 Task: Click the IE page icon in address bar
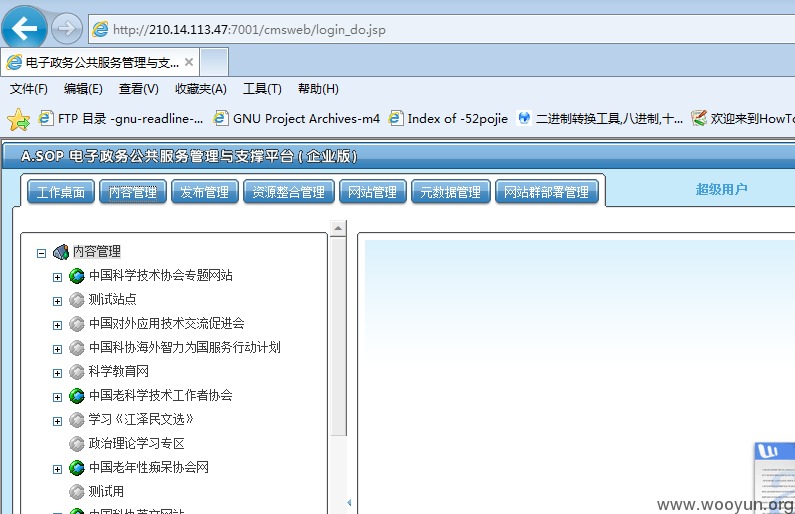100,29
